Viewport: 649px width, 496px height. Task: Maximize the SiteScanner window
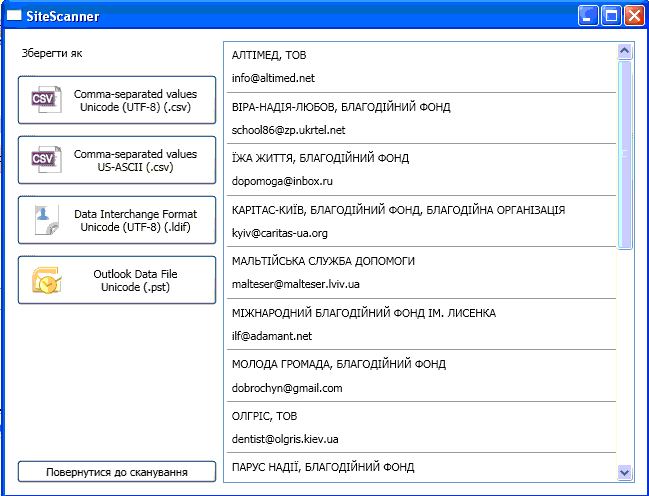[x=611, y=16]
